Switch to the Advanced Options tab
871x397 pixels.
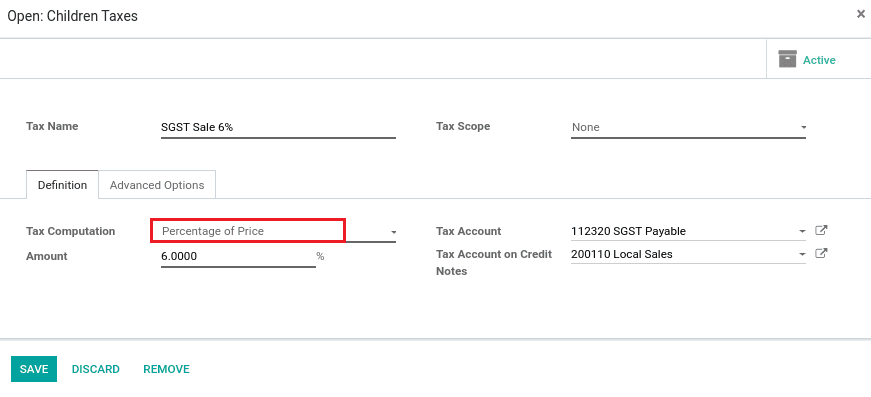(x=157, y=185)
